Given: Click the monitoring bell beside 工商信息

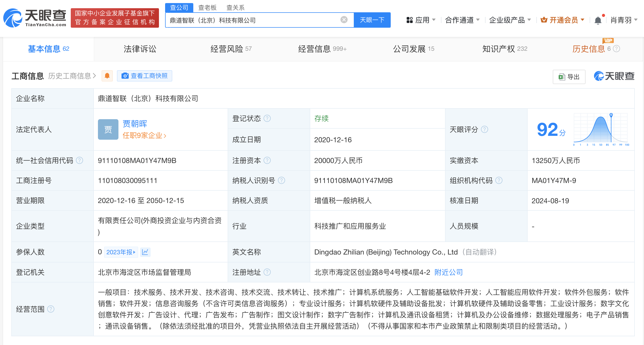Looking at the screenshot, I should click(x=107, y=76).
